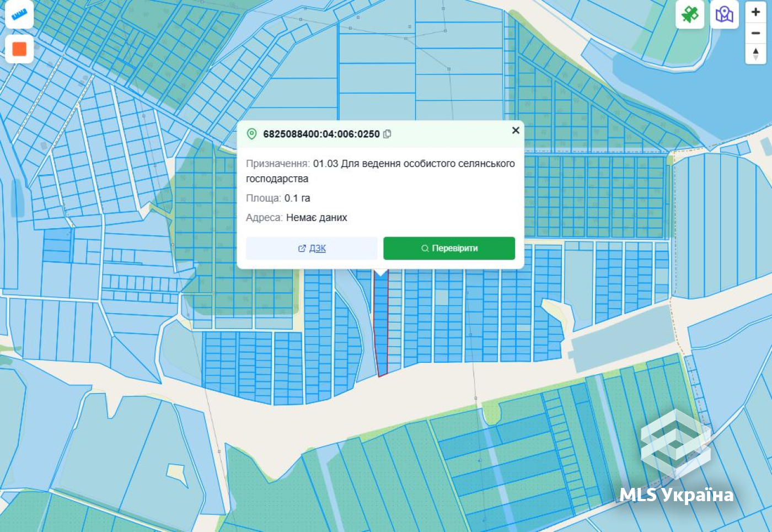
Task: Click the green Перевірити button
Action: click(x=449, y=248)
